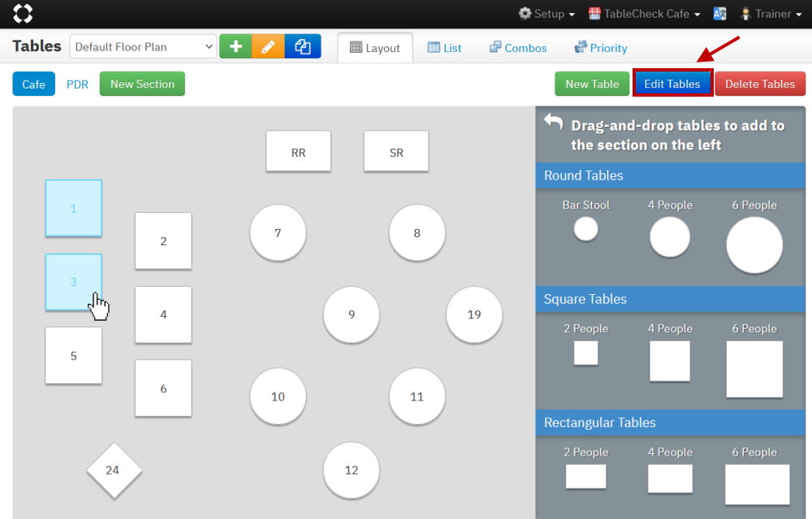The height and width of the screenshot is (519, 812).
Task: Select square table 2
Action: 163,241
